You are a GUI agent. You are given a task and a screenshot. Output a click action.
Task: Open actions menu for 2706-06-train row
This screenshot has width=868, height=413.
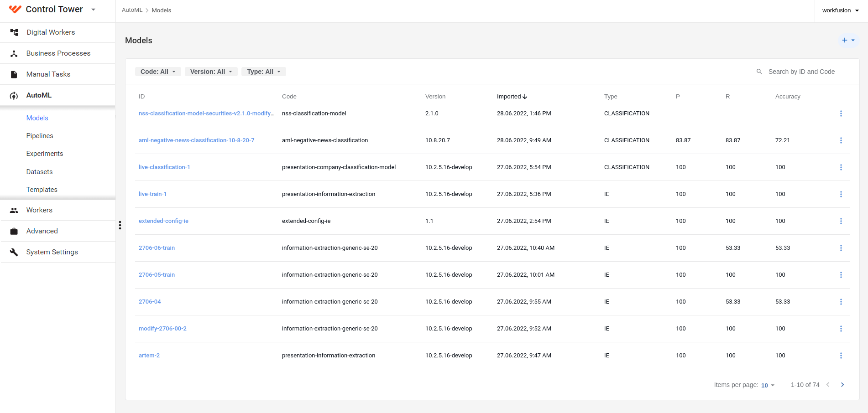tap(841, 248)
